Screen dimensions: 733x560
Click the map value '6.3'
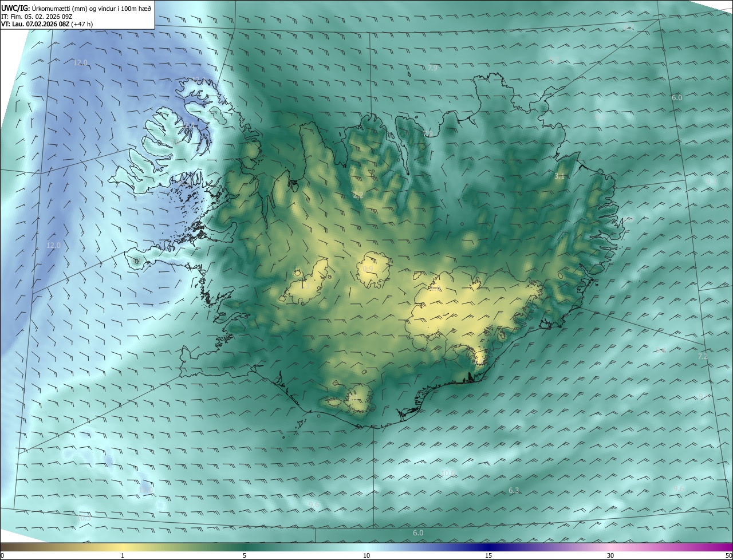[514, 490]
